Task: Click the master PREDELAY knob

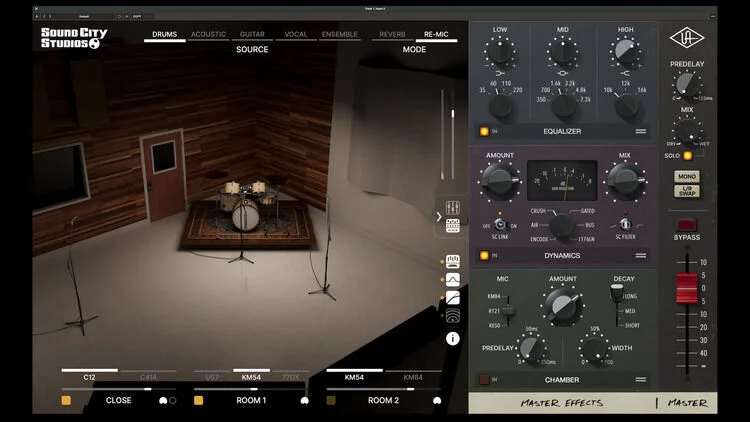Action: (x=687, y=85)
